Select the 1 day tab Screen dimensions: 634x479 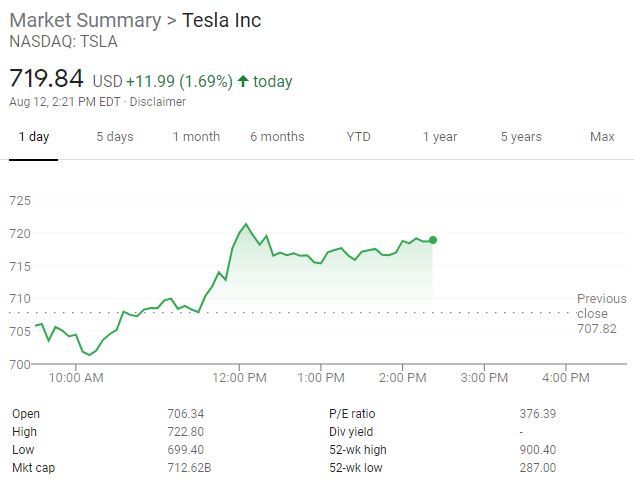pos(34,137)
